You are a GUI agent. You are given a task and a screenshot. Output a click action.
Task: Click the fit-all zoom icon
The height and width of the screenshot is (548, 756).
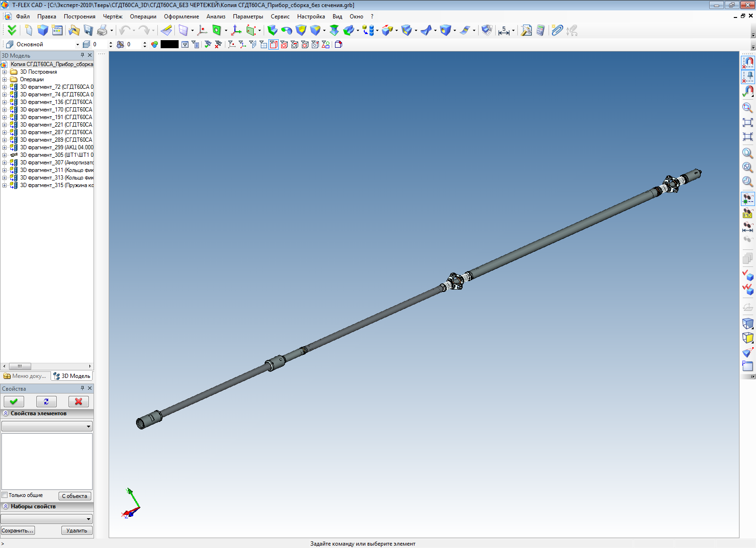point(747,122)
